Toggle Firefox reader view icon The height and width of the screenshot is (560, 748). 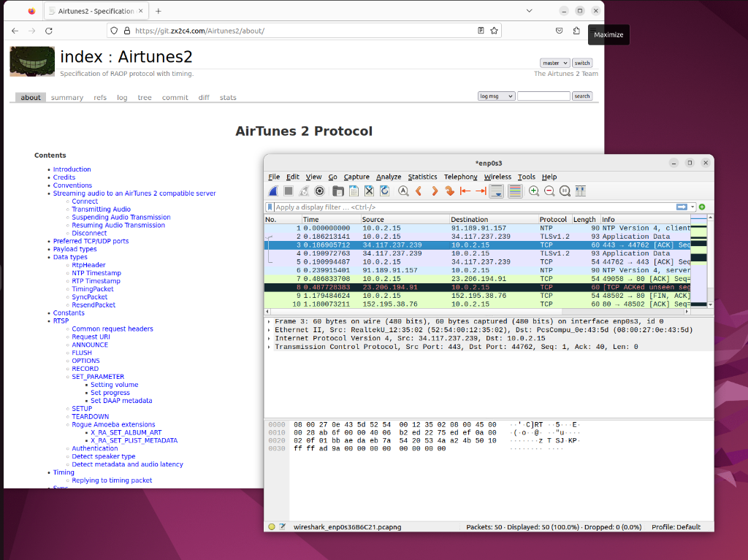[481, 31]
